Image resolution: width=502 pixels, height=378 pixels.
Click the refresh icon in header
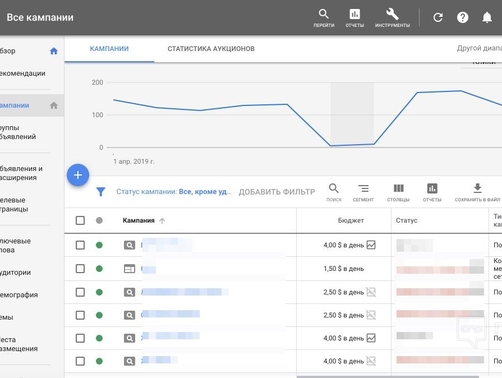[438, 17]
